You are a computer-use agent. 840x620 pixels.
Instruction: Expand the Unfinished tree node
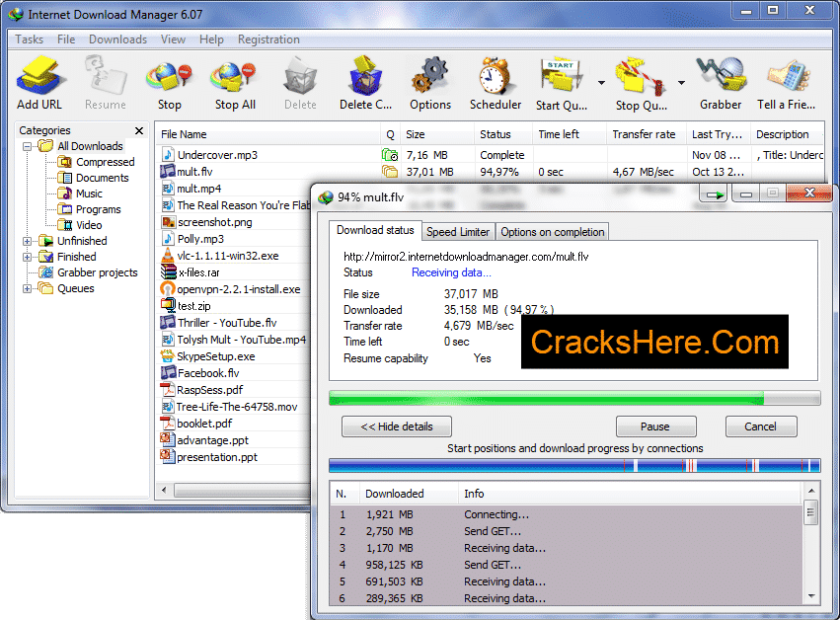(27, 241)
